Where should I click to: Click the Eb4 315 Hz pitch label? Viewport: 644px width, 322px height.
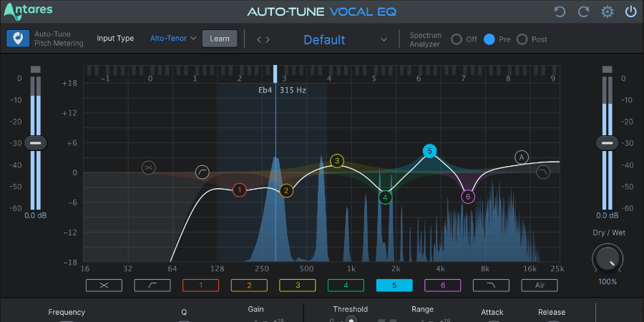pyautogui.click(x=282, y=90)
